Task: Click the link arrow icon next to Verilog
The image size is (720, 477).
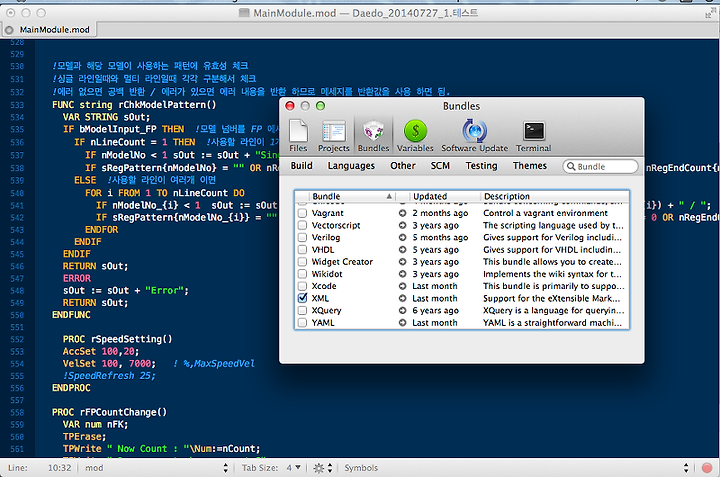Action: click(403, 237)
